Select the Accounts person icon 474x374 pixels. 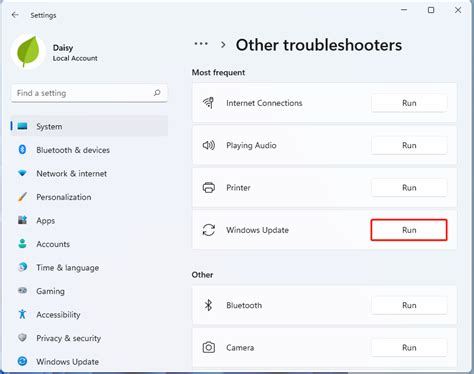point(22,244)
